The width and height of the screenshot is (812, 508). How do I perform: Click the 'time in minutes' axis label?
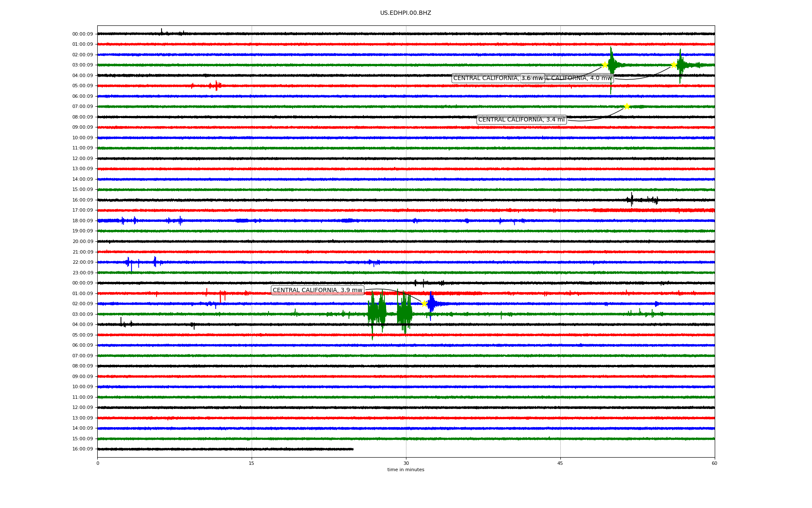406,470
